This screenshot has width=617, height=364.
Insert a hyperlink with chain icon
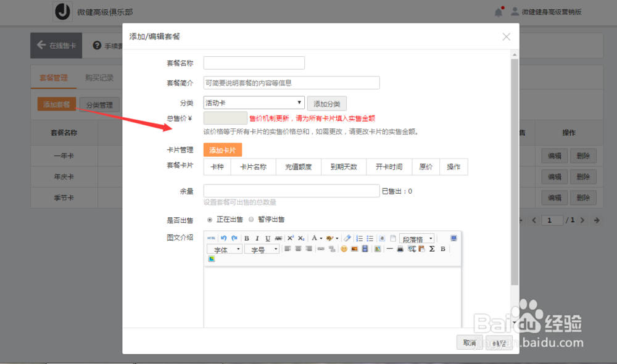coord(321,249)
